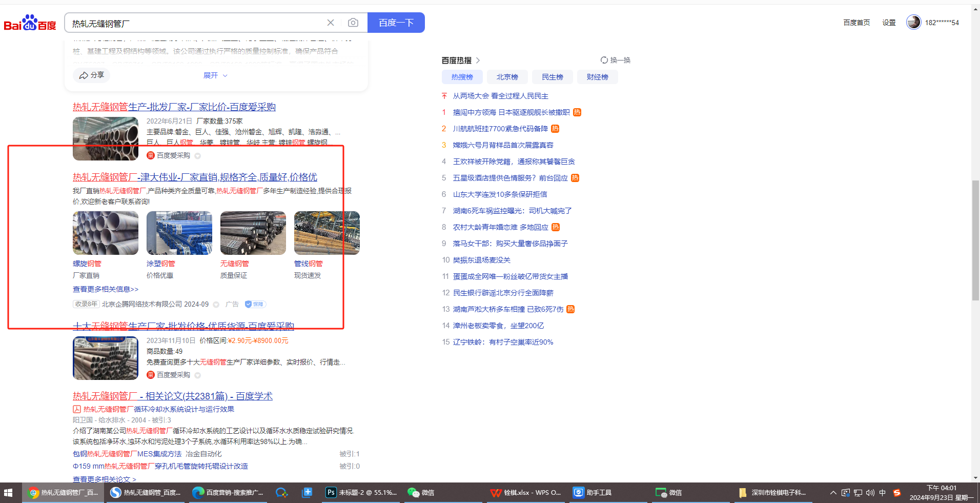Open the WPS spreadsheet in taskbar
The width and height of the screenshot is (980, 503).
[x=526, y=493]
